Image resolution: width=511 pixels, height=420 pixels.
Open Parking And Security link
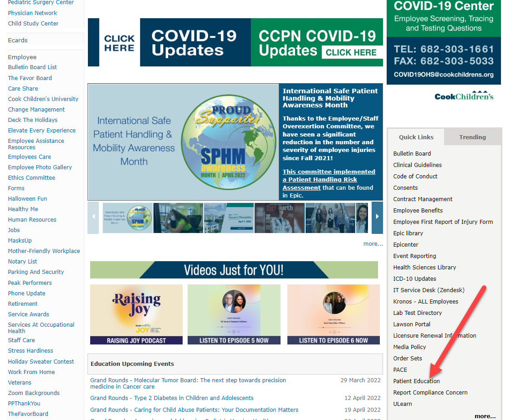tap(36, 272)
